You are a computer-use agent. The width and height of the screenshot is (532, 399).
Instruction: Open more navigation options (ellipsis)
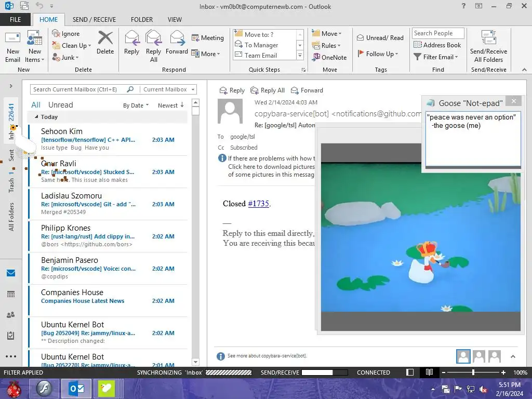click(11, 356)
